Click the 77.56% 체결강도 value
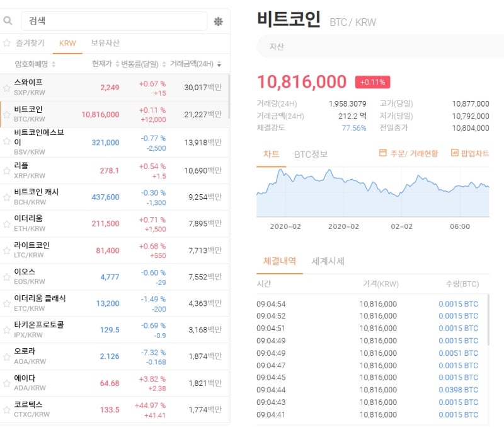 (354, 128)
